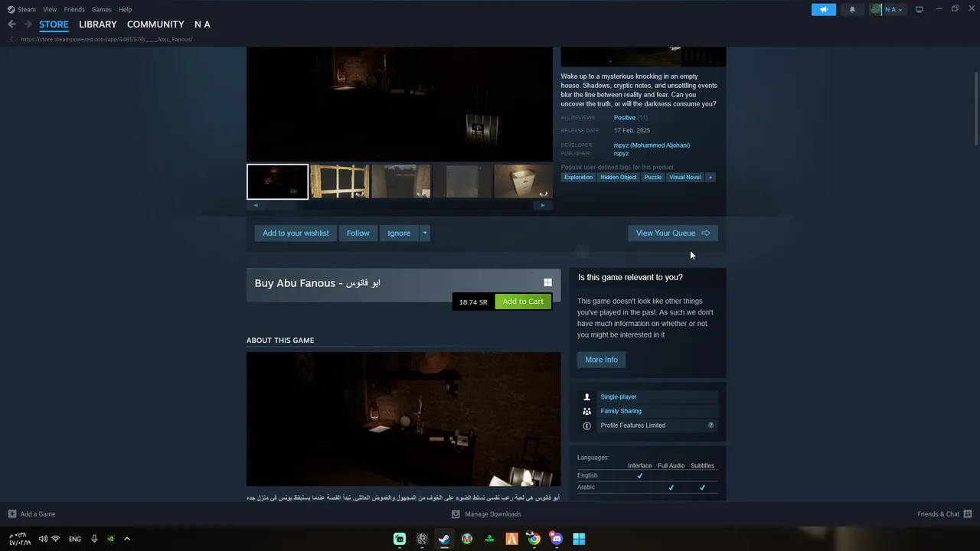Switch to the STORE tab
980x551 pixels.
coord(54,24)
